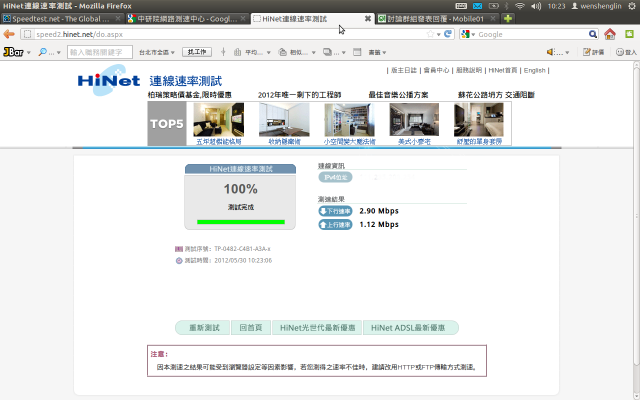This screenshot has width=640, height=400.
Task: Open the home page icon
Action: (x=610, y=34)
